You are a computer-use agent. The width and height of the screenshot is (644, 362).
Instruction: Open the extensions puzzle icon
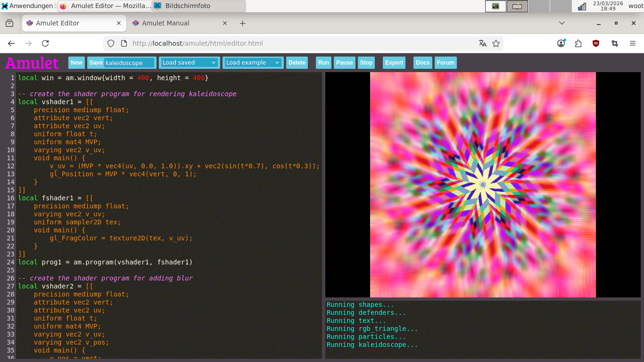tap(578, 43)
